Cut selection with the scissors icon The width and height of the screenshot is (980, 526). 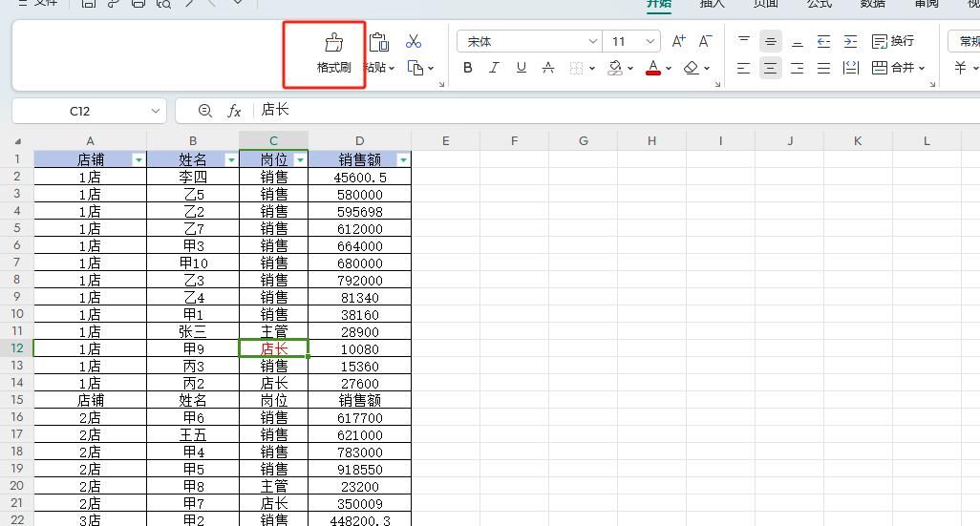click(x=414, y=41)
